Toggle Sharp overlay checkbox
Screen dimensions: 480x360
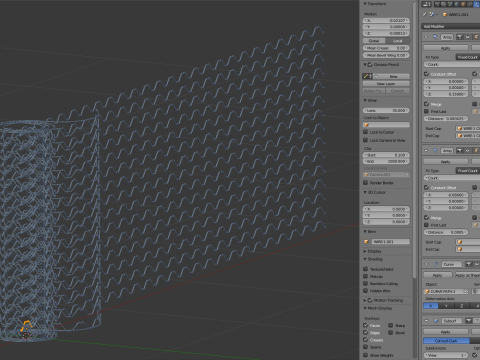pyautogui.click(x=390, y=325)
